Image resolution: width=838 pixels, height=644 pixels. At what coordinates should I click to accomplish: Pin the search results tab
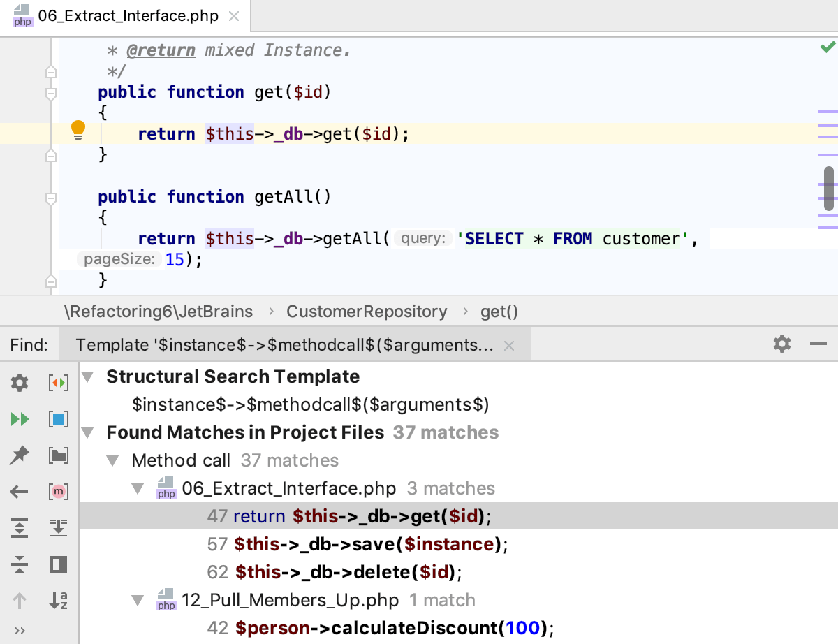(20, 455)
